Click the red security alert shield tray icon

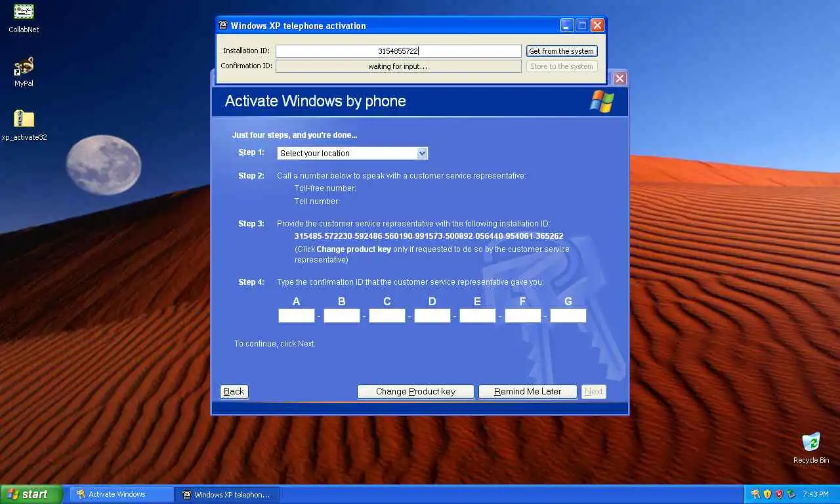[x=779, y=494]
